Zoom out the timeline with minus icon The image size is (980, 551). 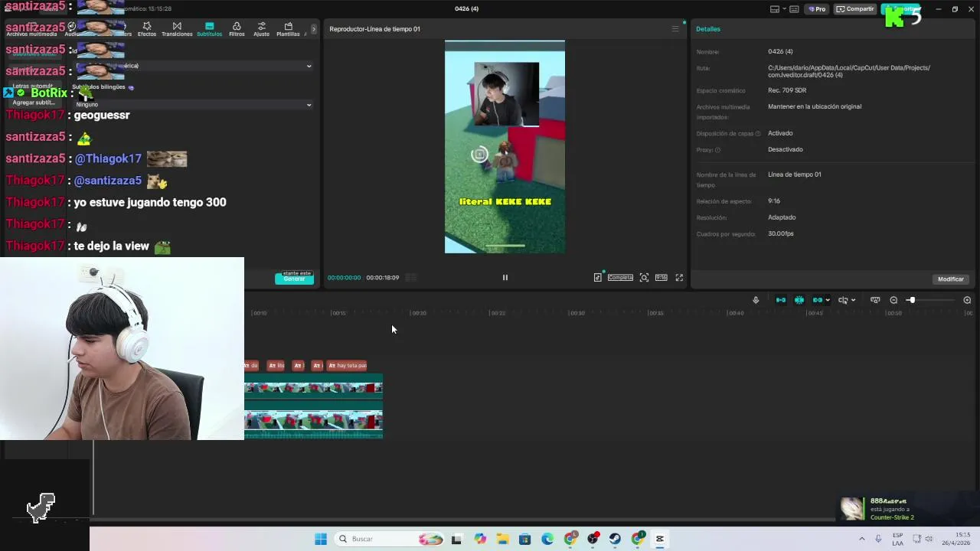click(x=893, y=300)
